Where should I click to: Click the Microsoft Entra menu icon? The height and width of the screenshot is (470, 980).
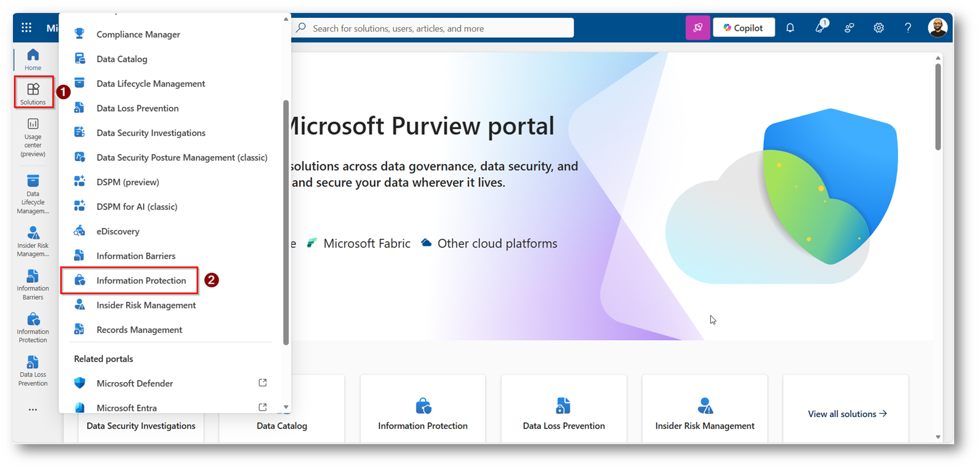coord(80,407)
